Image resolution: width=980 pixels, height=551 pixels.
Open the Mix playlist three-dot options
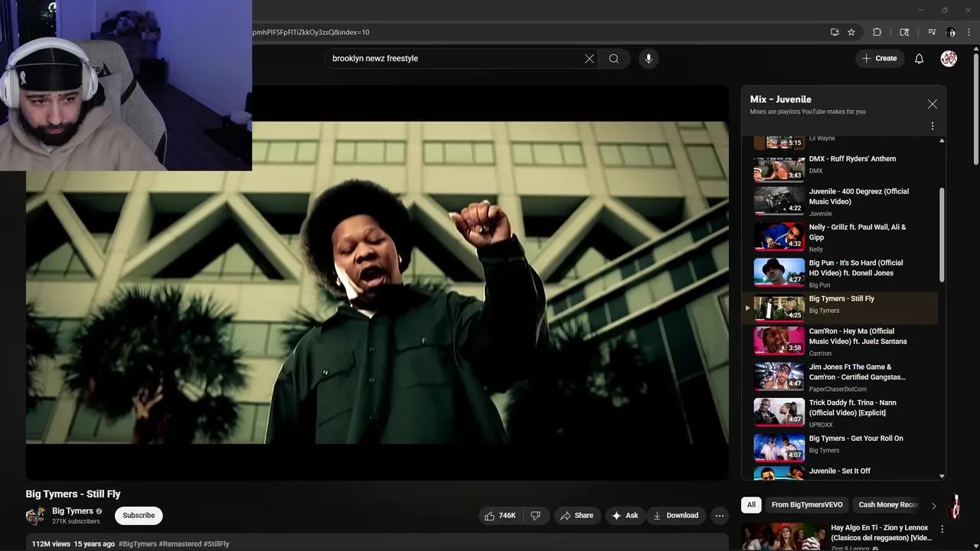click(933, 126)
